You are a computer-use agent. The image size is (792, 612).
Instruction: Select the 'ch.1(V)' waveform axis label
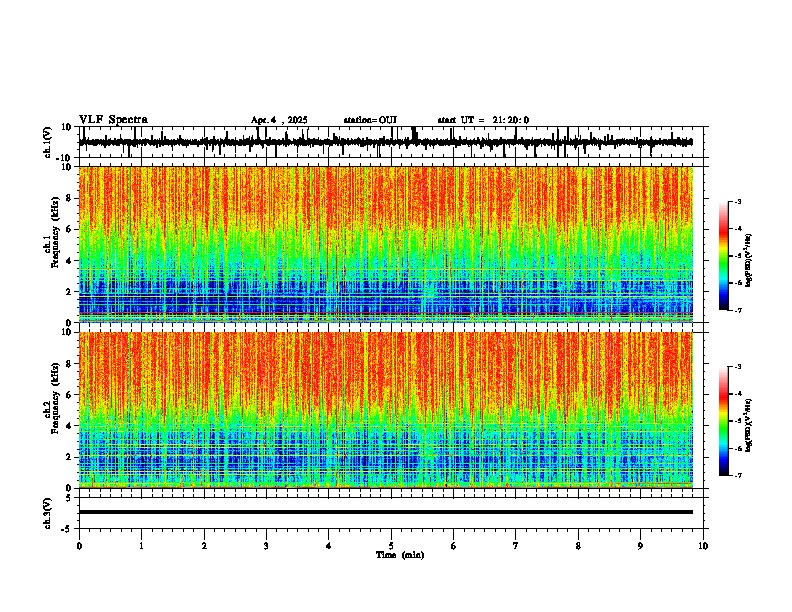(x=48, y=142)
